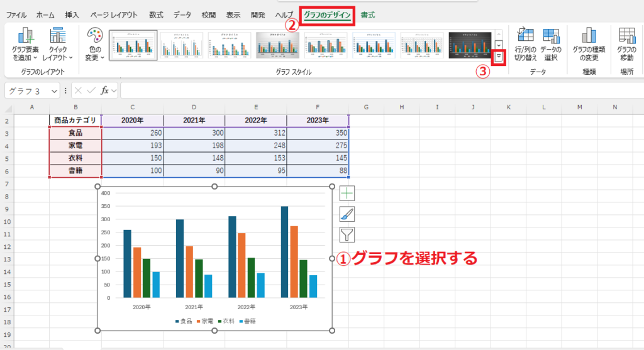The image size is (644, 350).
Task: Click cell with value 260
Action: click(132, 133)
